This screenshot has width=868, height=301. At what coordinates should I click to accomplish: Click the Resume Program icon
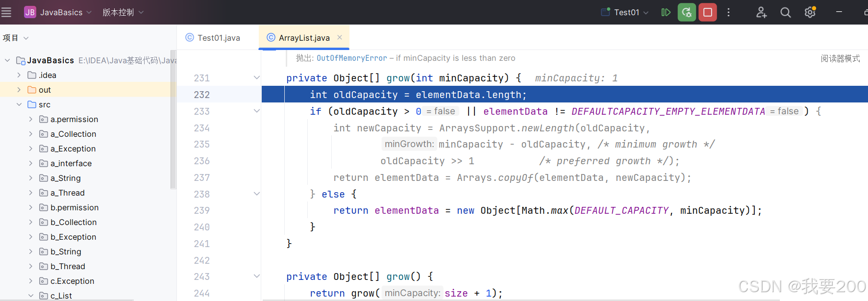point(666,12)
